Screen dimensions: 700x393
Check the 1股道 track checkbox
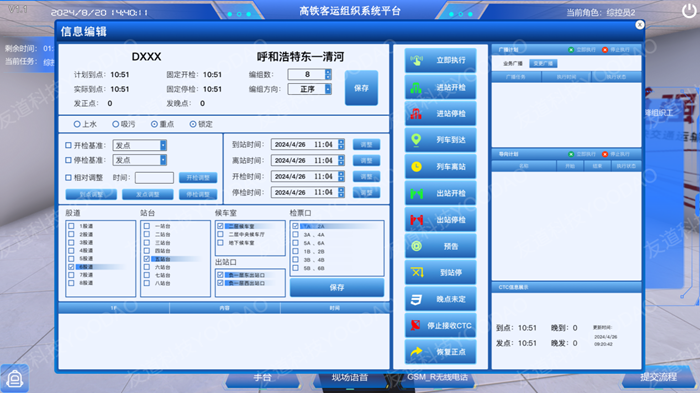(71, 226)
